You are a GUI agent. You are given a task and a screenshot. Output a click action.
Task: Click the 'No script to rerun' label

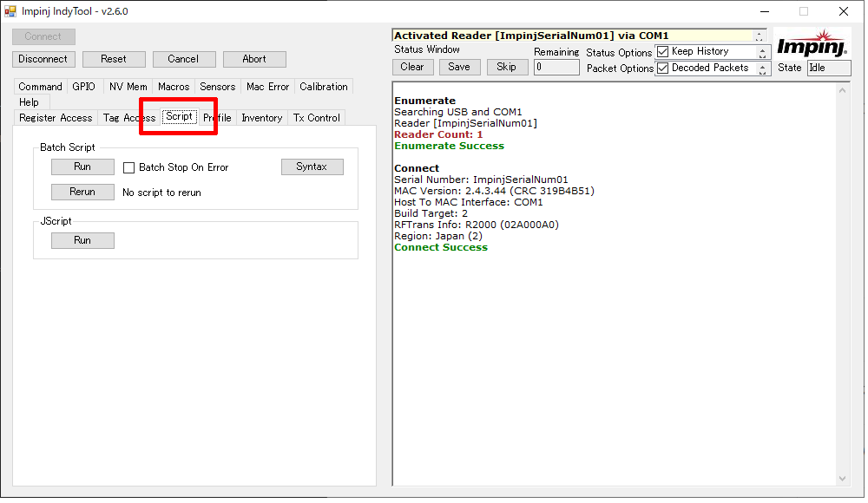point(161,193)
